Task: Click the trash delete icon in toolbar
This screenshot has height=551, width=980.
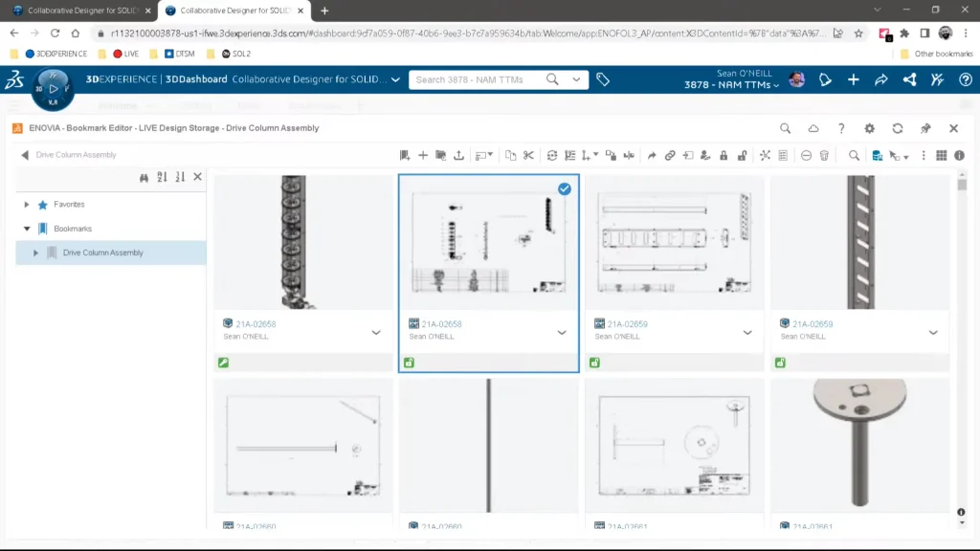Action: click(824, 155)
